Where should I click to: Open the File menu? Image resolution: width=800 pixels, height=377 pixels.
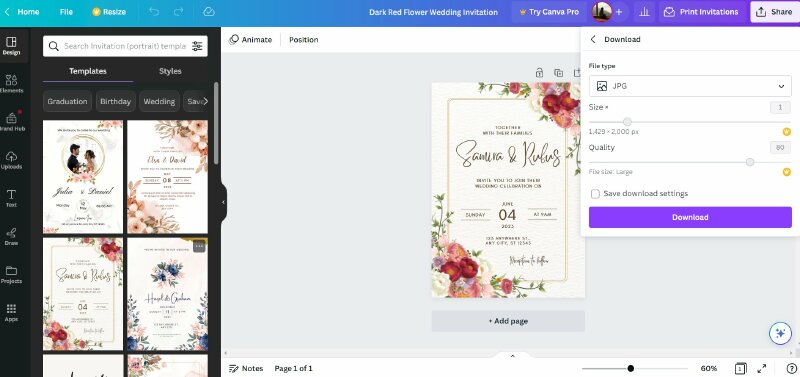tap(66, 12)
